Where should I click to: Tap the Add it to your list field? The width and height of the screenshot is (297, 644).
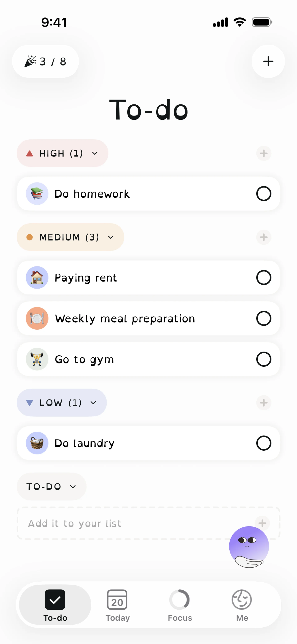(125, 523)
